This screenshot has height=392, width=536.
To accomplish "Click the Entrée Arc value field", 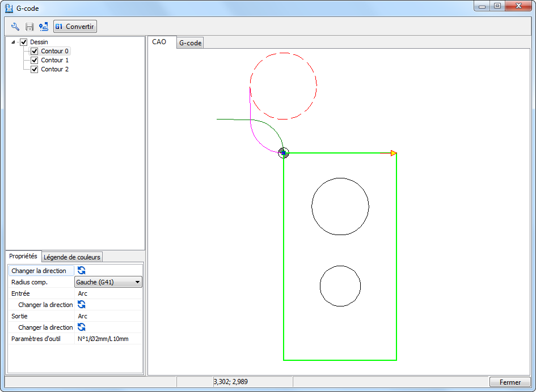I will [108, 293].
